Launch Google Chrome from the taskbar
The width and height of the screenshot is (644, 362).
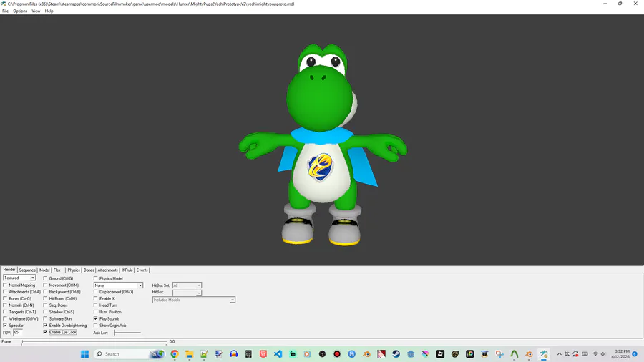[x=175, y=354]
